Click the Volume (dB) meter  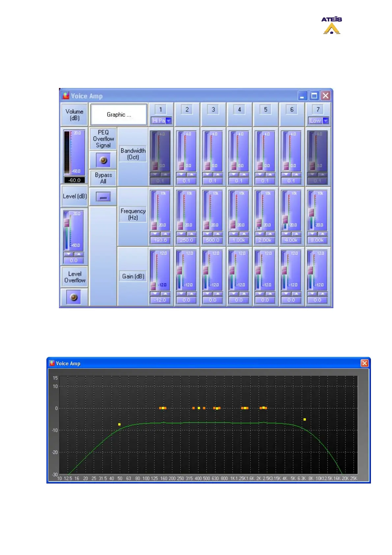[74, 153]
